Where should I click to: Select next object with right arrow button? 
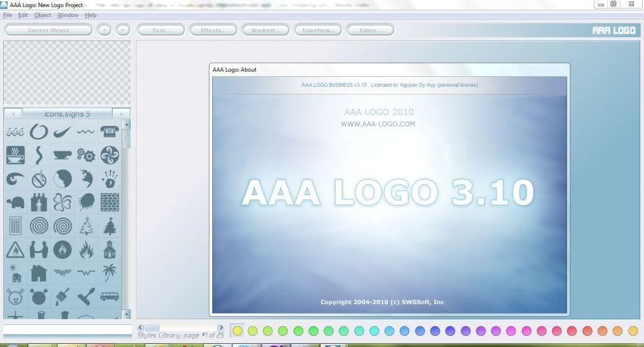point(123,30)
